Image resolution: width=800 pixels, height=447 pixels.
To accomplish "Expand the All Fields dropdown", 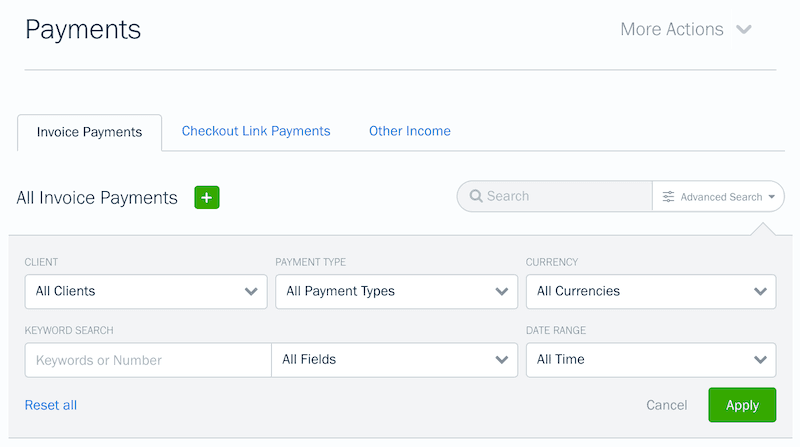I will tap(394, 359).
